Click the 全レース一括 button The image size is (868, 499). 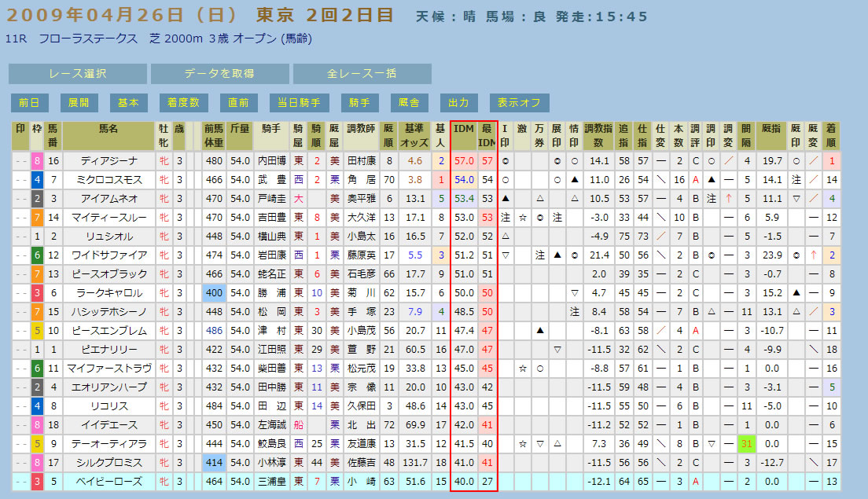coord(362,74)
